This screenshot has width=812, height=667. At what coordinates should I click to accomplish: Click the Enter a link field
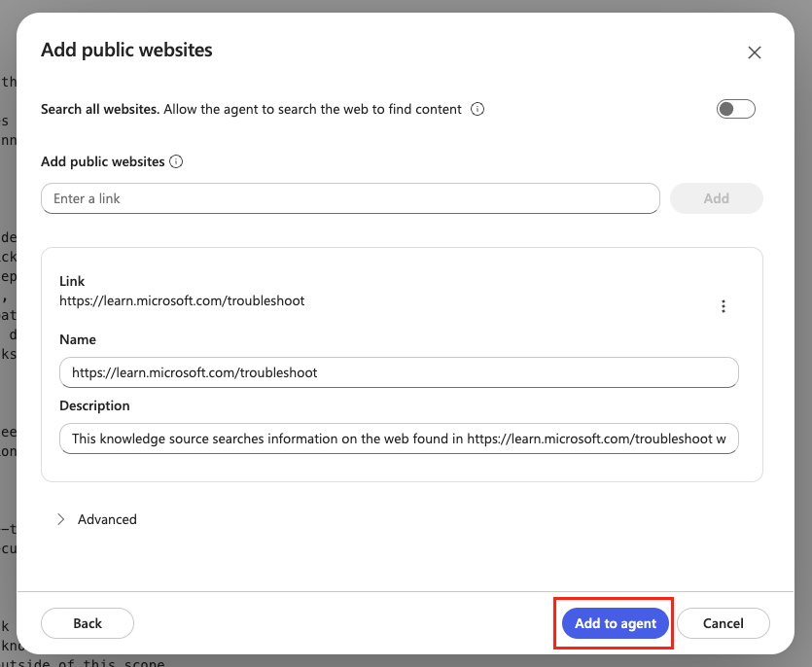pyautogui.click(x=350, y=198)
